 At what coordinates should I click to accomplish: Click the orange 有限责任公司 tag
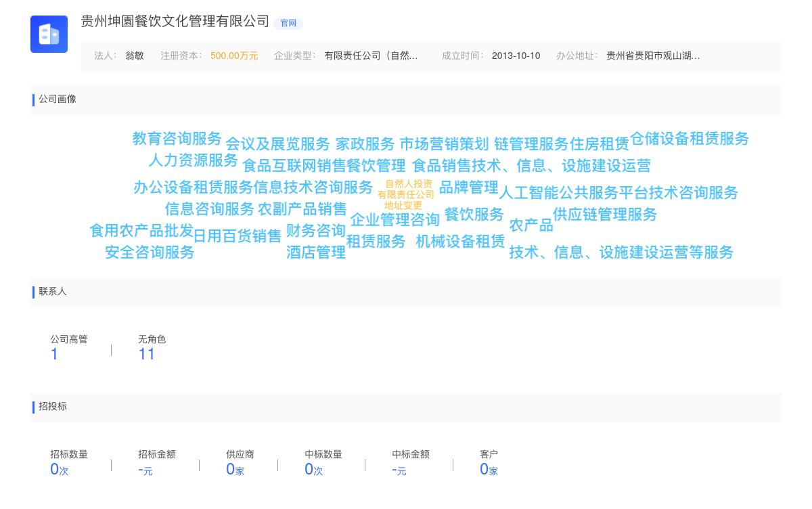coord(406,195)
